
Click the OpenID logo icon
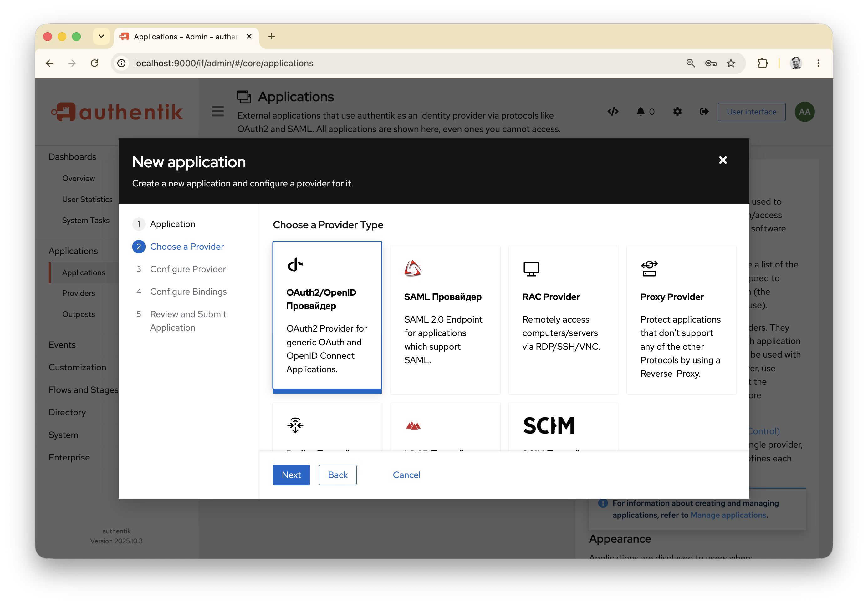coord(295,265)
